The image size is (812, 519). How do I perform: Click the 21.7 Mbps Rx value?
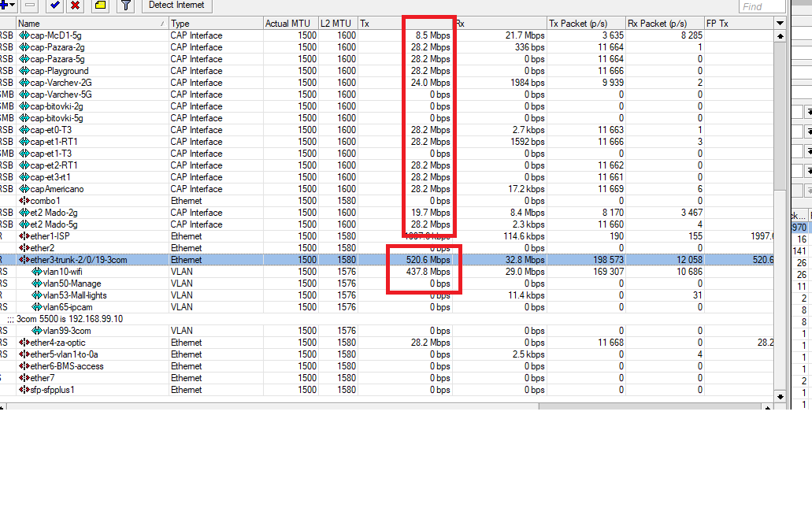coord(525,35)
